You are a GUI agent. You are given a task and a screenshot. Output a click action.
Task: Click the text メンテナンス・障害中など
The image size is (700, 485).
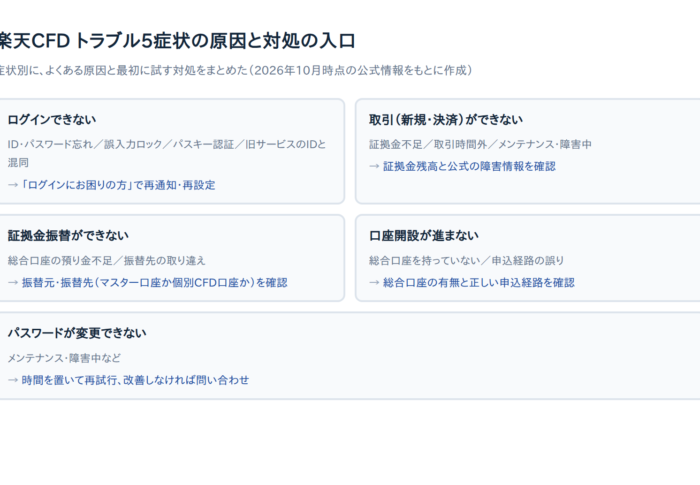(x=64, y=358)
